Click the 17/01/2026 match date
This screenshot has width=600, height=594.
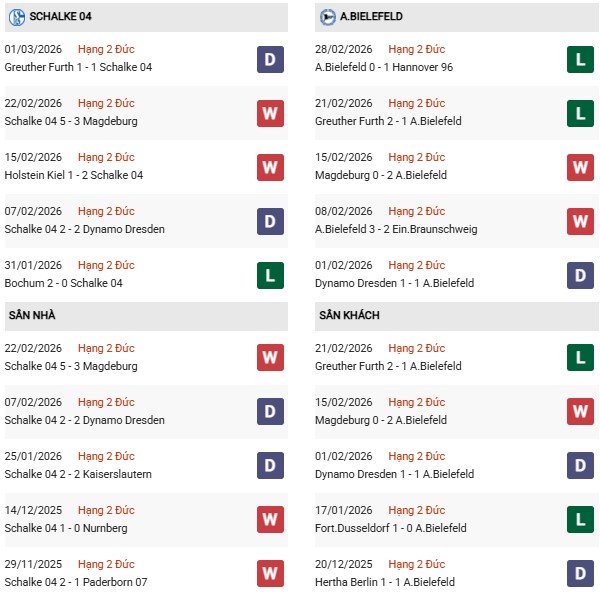[344, 510]
